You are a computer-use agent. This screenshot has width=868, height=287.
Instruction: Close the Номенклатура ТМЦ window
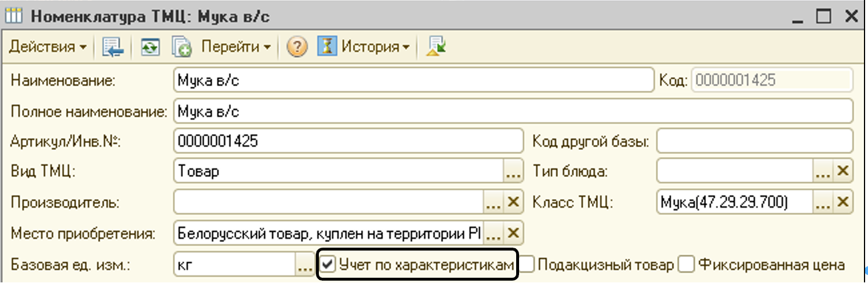pos(850,16)
